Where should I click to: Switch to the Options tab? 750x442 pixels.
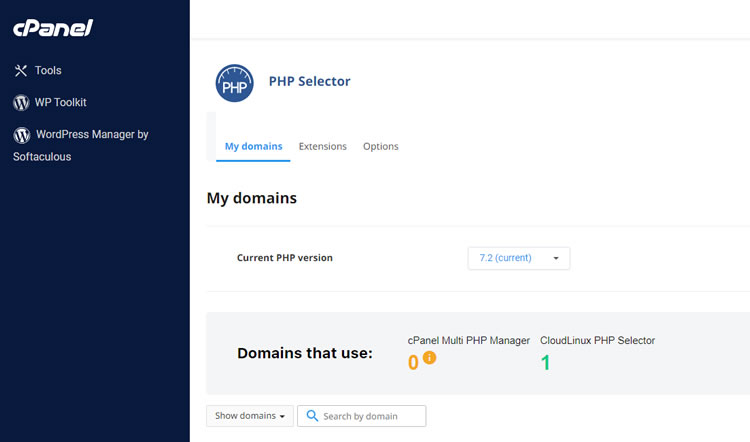click(381, 146)
